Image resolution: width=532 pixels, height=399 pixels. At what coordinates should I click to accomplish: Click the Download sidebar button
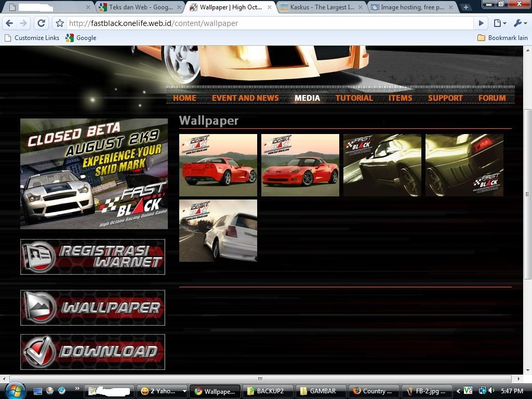(x=92, y=352)
